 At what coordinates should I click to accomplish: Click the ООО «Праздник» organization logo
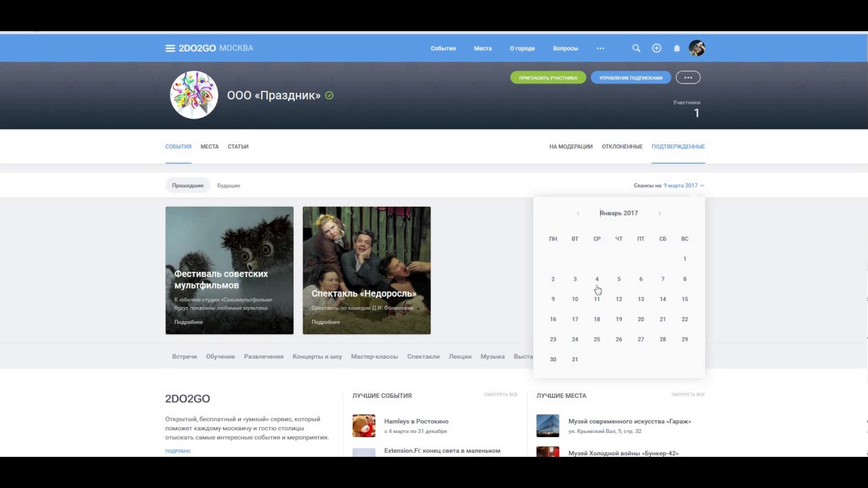coord(194,96)
